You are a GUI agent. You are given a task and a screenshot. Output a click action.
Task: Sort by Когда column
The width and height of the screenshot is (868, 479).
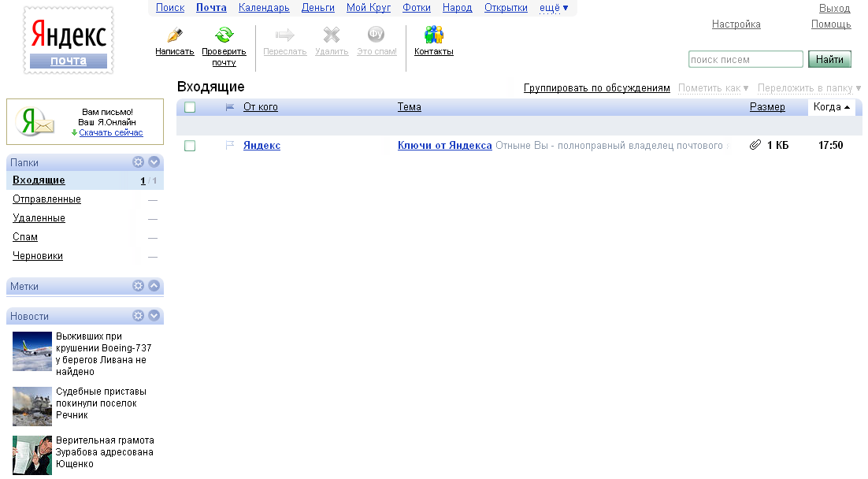pos(832,107)
